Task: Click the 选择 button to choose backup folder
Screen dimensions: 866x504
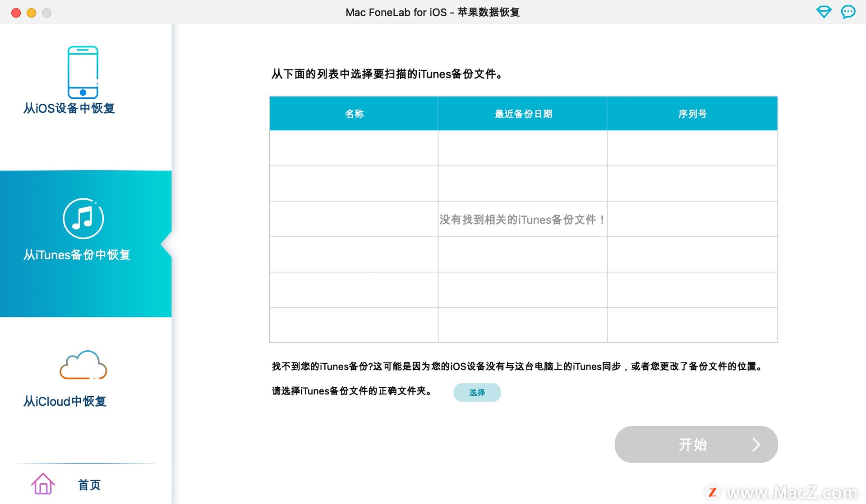Action: [x=477, y=392]
